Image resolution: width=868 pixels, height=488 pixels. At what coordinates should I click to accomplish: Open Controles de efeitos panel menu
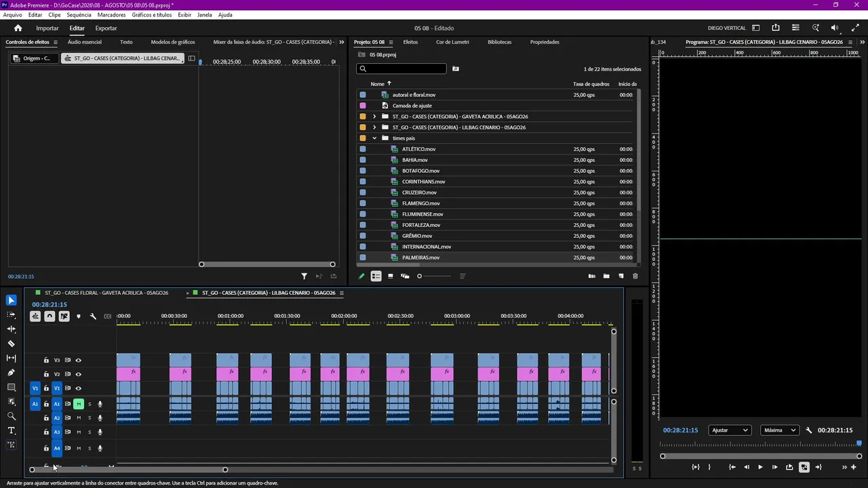[x=55, y=42]
